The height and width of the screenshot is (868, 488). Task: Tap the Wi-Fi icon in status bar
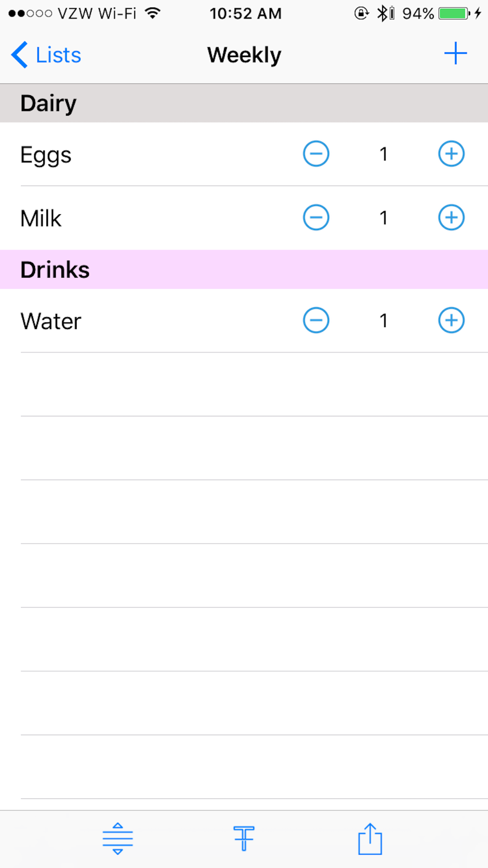153,13
